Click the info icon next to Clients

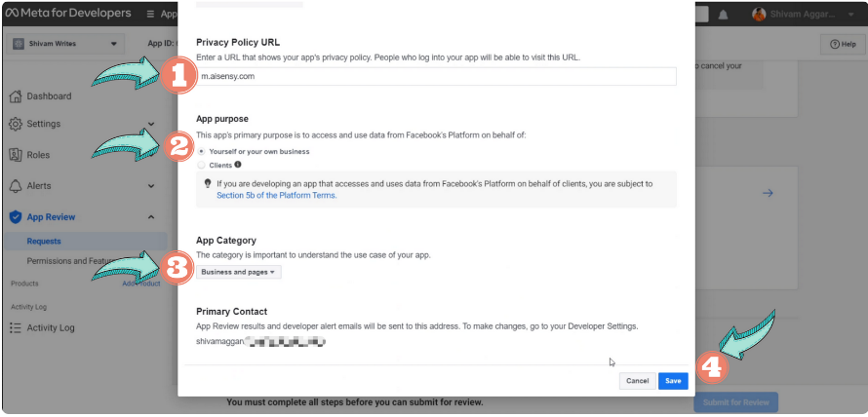pyautogui.click(x=238, y=165)
